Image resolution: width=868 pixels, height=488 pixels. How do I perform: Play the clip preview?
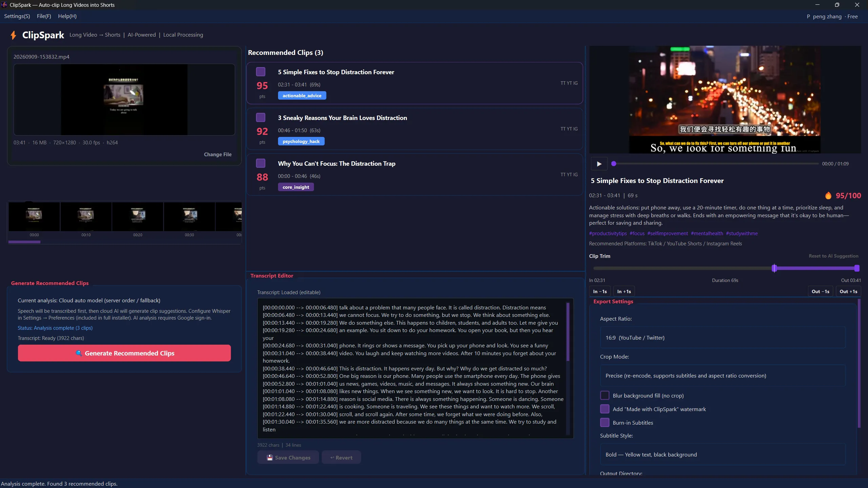599,164
